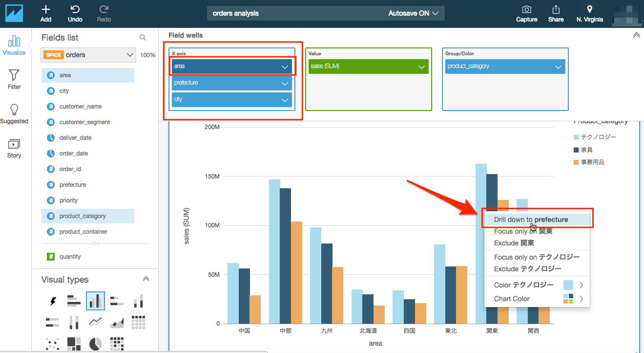This screenshot has width=644, height=353.
Task: Open the orders dataset dropdown
Action: point(88,55)
